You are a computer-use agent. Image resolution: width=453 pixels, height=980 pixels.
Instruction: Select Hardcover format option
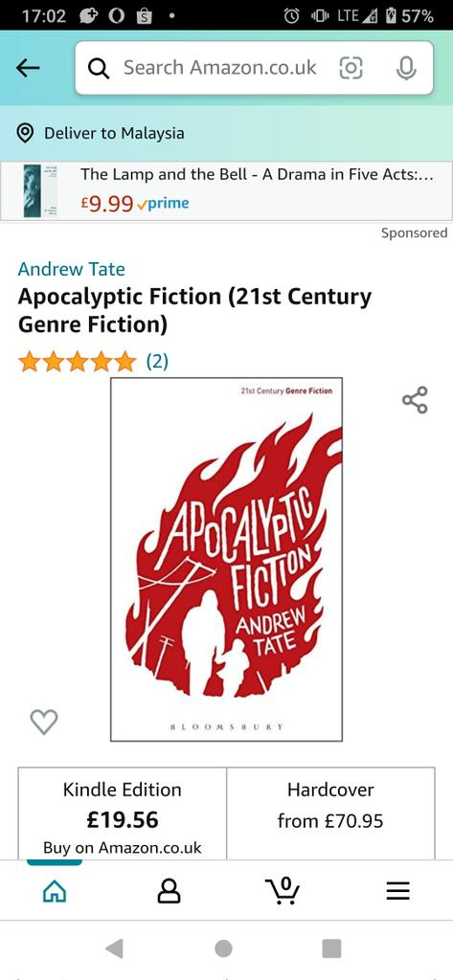[x=330, y=813]
